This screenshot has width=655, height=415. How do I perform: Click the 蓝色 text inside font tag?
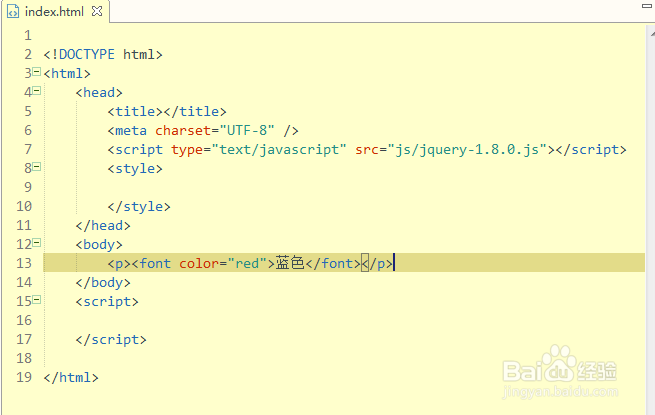pos(289,263)
